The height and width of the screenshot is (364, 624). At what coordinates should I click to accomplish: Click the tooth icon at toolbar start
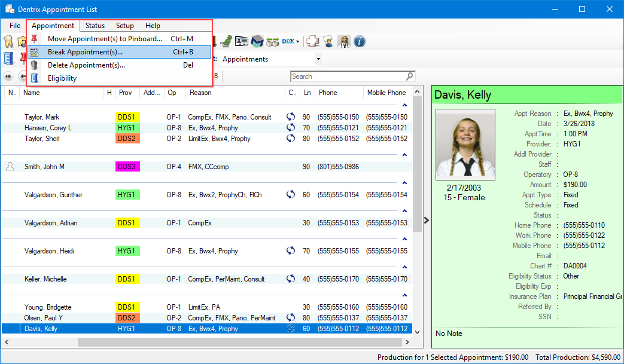tap(8, 41)
